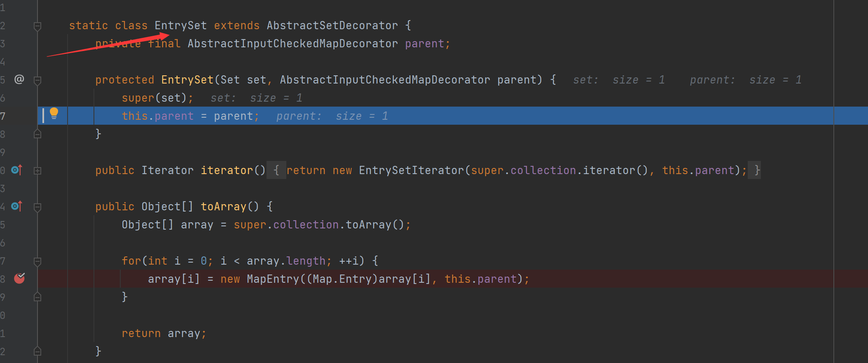The image size is (868, 363).
Task: Collapse the for loop fold marker
Action: (37, 261)
